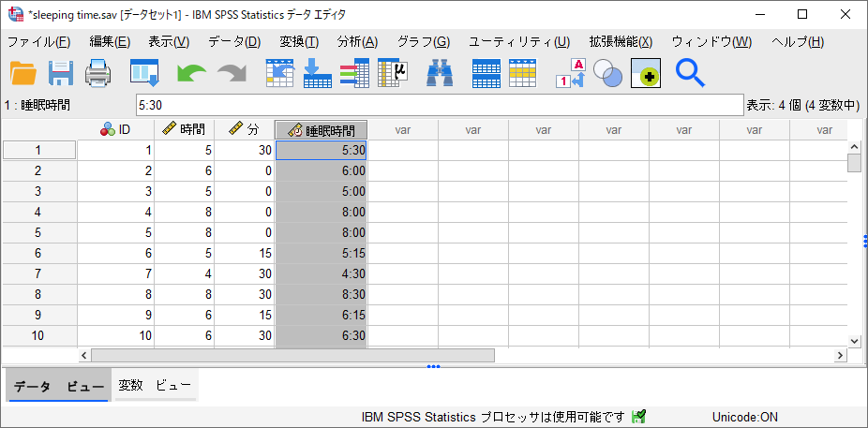The width and height of the screenshot is (868, 428).
Task: Click the vertical scrollbar thumb
Action: pyautogui.click(x=855, y=163)
